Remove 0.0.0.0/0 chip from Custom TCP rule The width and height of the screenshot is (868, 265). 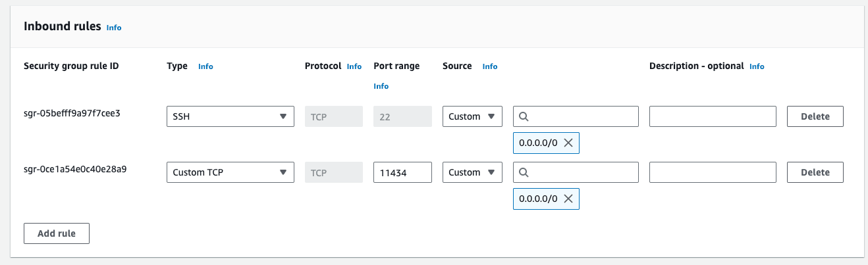(x=568, y=199)
